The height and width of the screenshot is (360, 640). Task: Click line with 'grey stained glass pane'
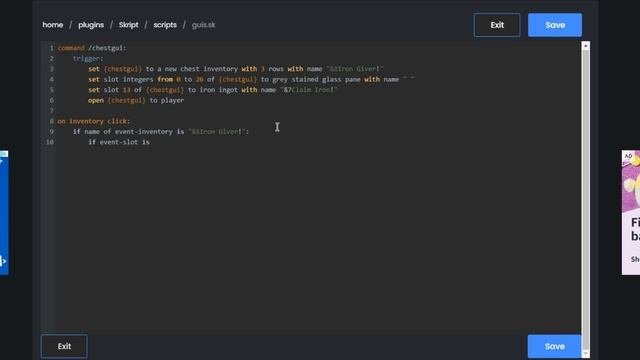tap(251, 80)
